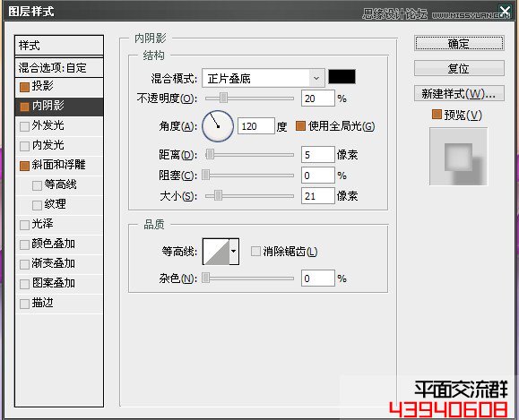This screenshot has width=519, height=420.
Task: Click the 大小 size slider
Action: click(249, 196)
